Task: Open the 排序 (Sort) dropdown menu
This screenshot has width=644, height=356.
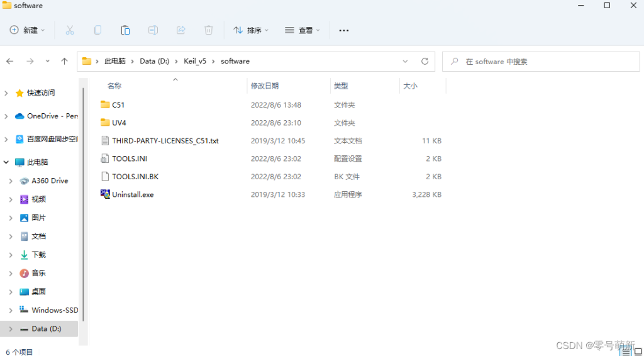Action: click(250, 30)
